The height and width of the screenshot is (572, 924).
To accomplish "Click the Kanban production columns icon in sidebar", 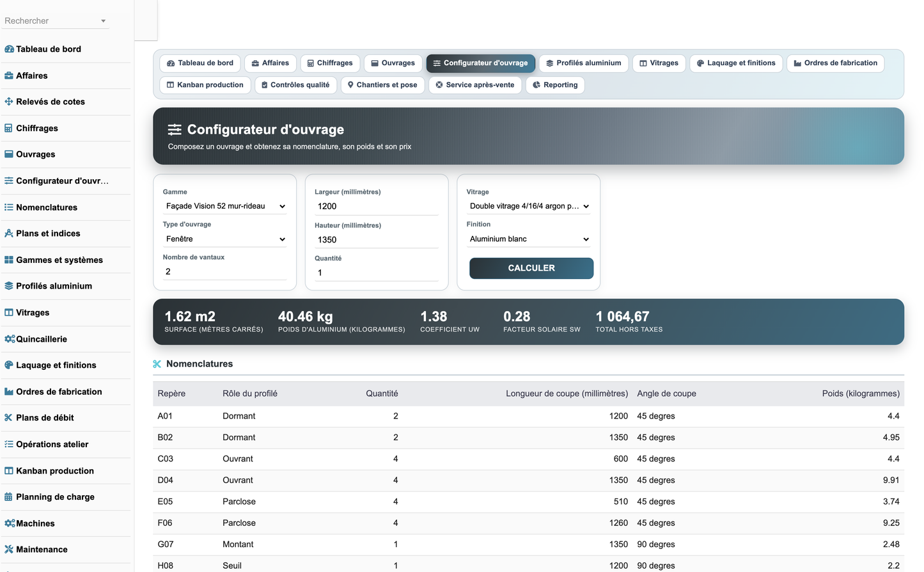I will [9, 471].
